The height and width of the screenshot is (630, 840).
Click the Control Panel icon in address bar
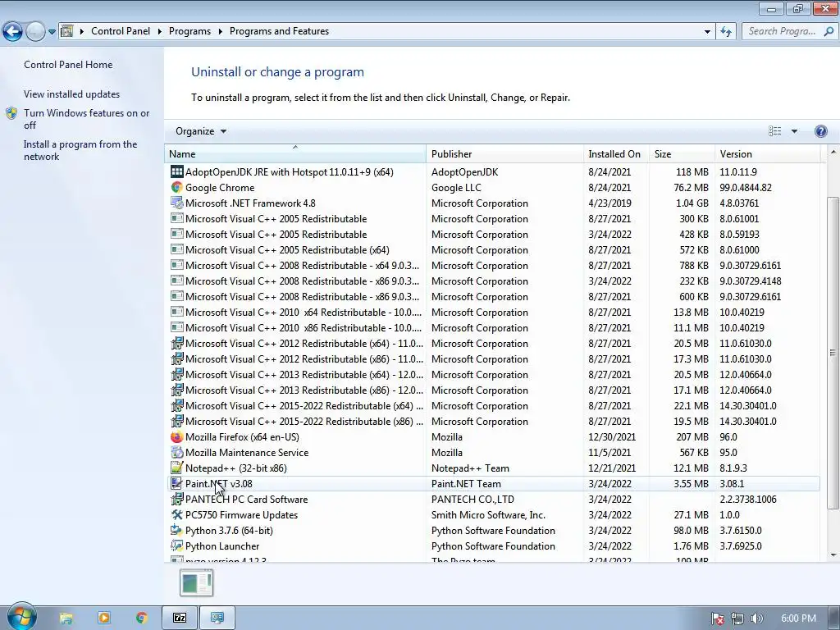tap(66, 31)
